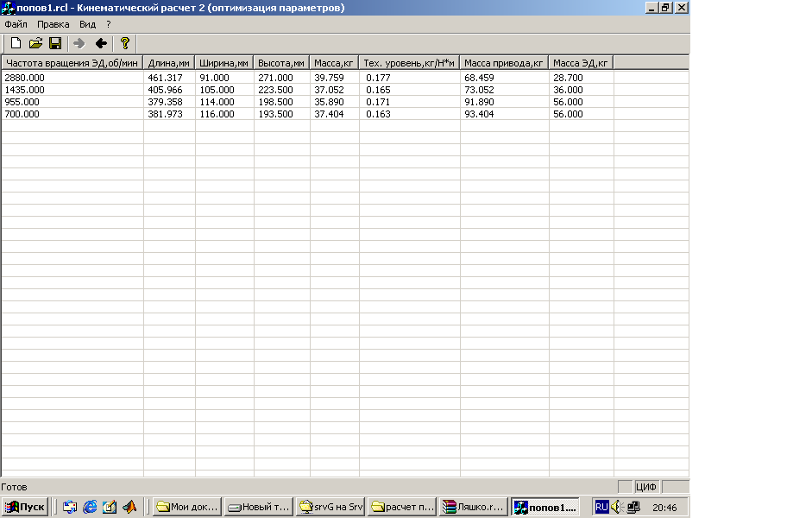Click the drive mass value 91.890
This screenshot has width=812, height=518.
click(x=479, y=102)
